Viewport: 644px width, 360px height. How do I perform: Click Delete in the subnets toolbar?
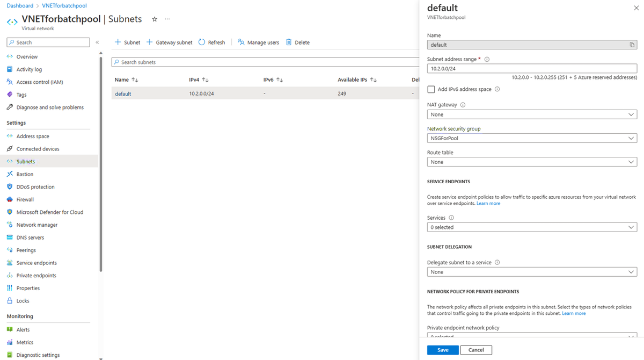point(298,42)
